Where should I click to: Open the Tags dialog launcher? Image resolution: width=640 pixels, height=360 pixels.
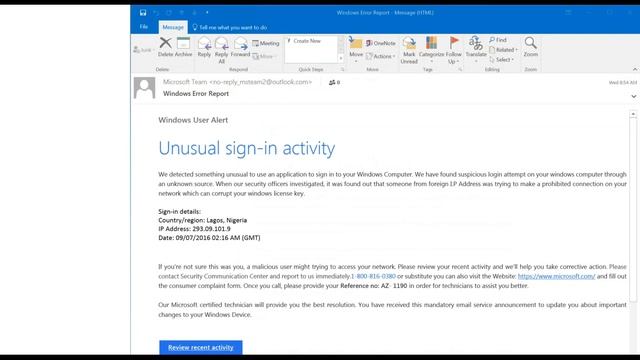(x=460, y=69)
